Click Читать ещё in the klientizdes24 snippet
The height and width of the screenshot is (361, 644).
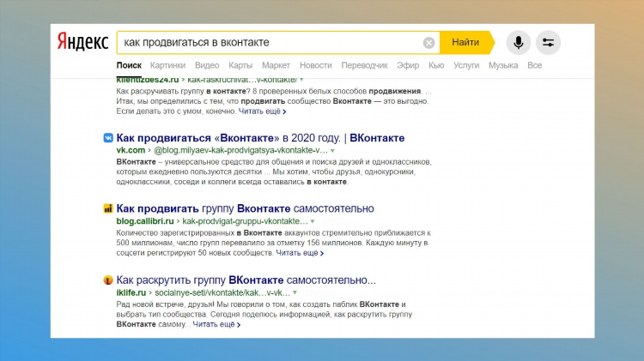coord(262,111)
